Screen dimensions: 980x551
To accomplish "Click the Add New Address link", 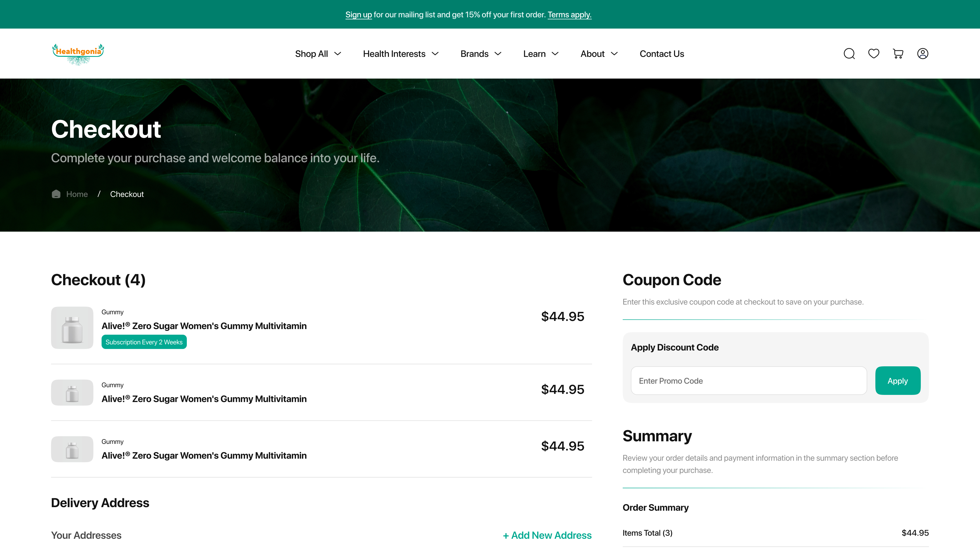I will (x=547, y=535).
